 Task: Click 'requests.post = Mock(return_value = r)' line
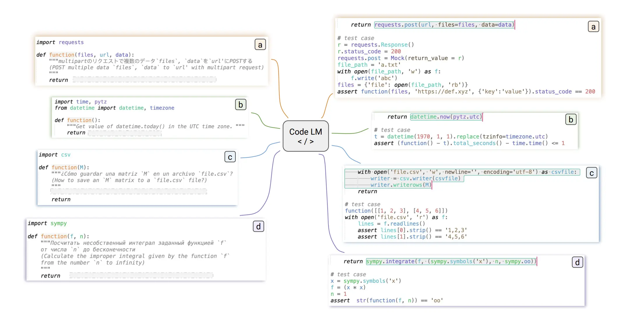(x=401, y=58)
